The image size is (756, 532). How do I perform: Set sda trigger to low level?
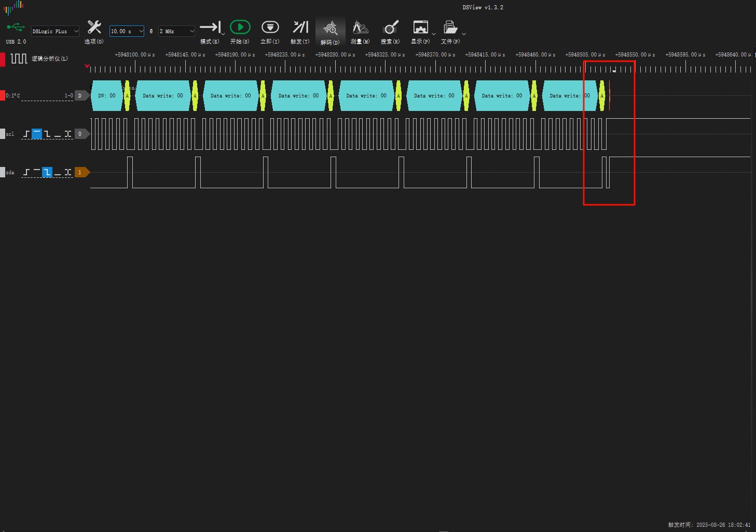point(58,172)
